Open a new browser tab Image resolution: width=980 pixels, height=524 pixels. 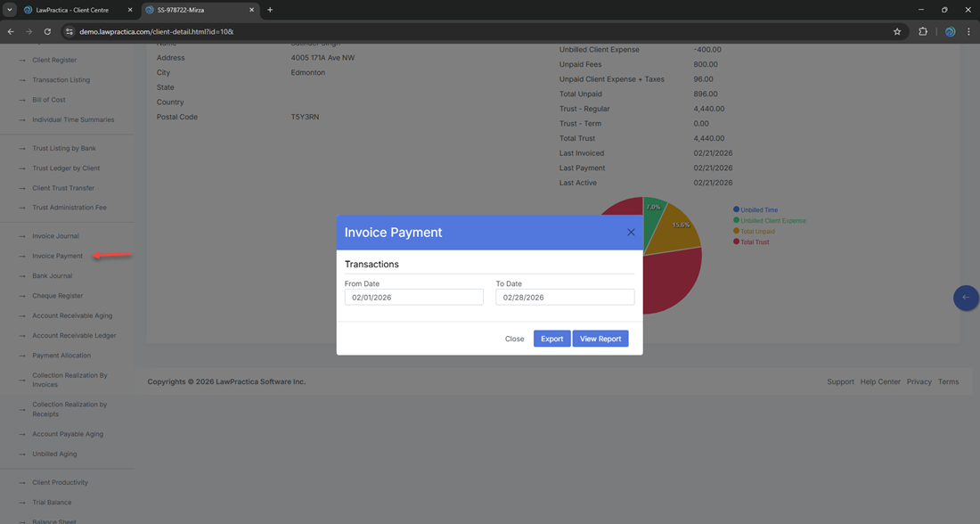pos(270,10)
